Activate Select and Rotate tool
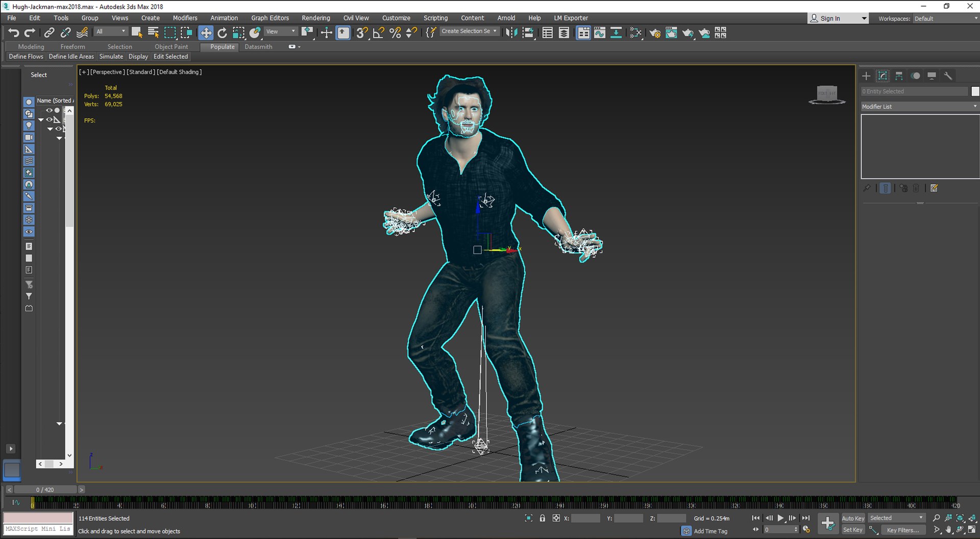 pyautogui.click(x=222, y=33)
